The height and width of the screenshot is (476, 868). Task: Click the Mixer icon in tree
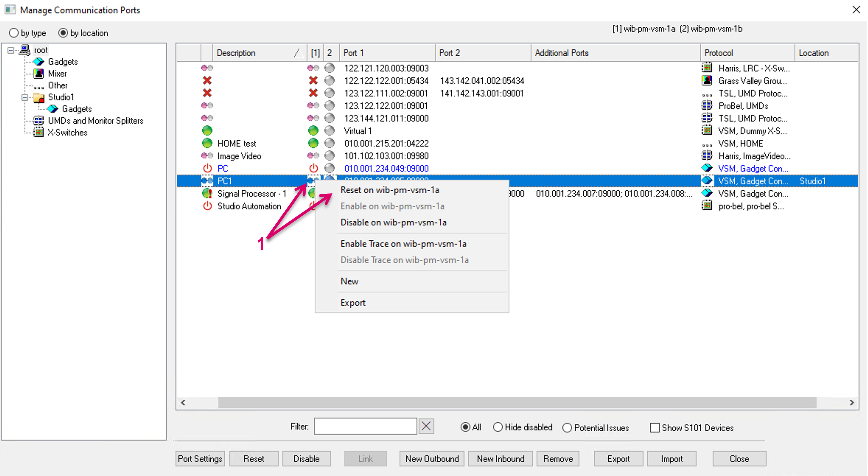39,74
